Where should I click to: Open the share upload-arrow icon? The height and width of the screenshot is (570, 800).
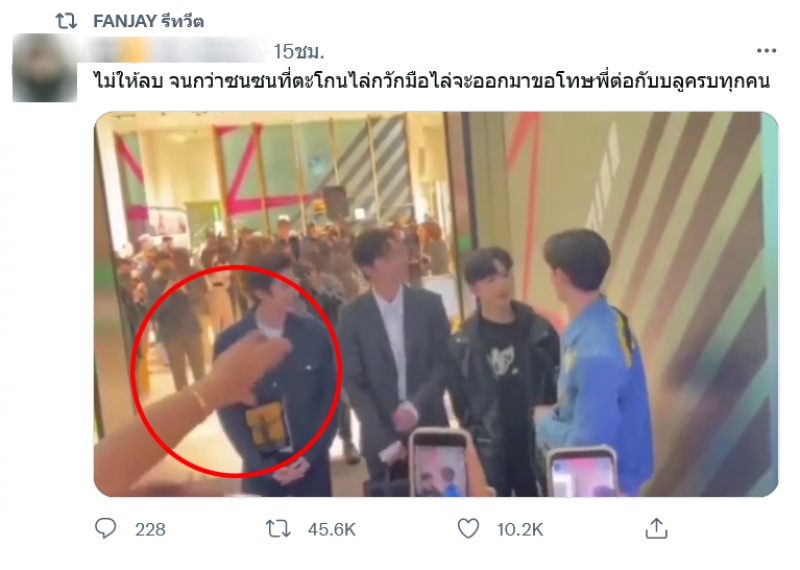point(656,528)
